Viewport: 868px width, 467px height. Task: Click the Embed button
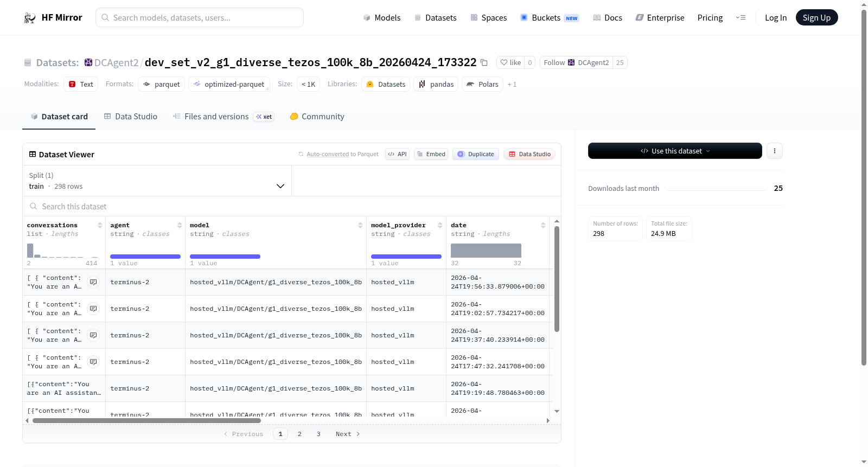(431, 154)
